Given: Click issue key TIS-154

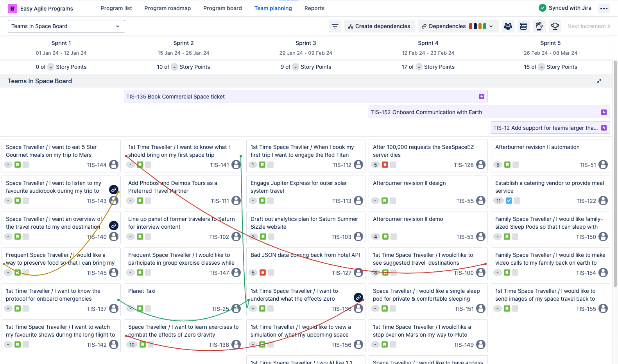Looking at the screenshot, I should 586,273.
